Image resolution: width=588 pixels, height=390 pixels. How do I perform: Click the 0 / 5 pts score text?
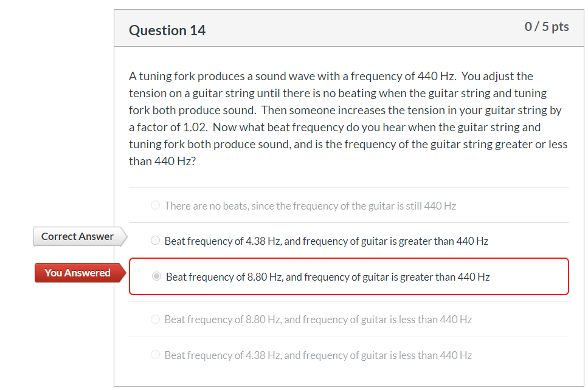(547, 27)
